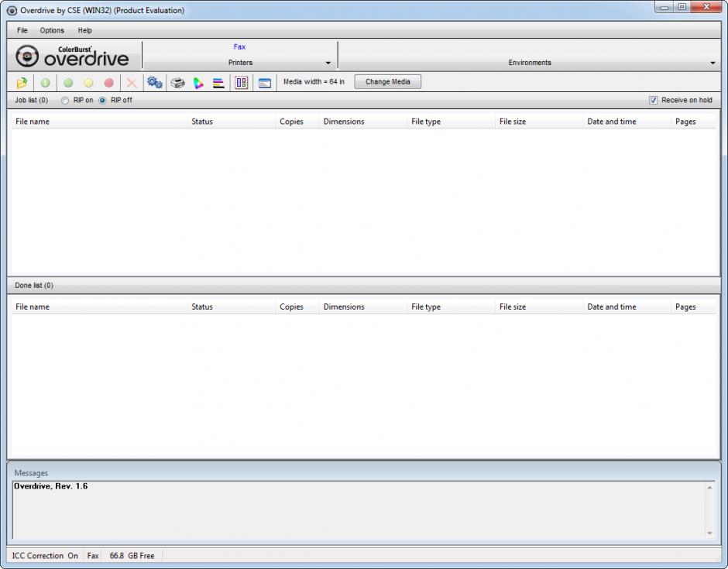Click the red circle toolbar button
This screenshot has height=569, width=728.
point(109,83)
